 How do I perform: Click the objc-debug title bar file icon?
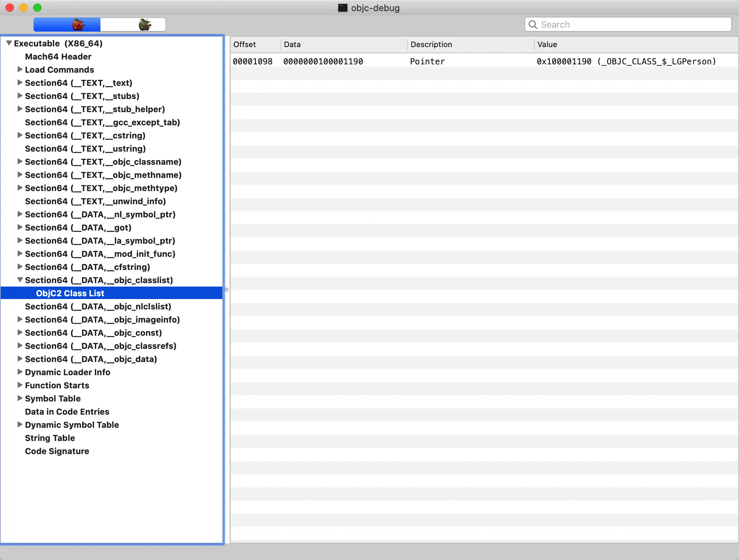(342, 8)
